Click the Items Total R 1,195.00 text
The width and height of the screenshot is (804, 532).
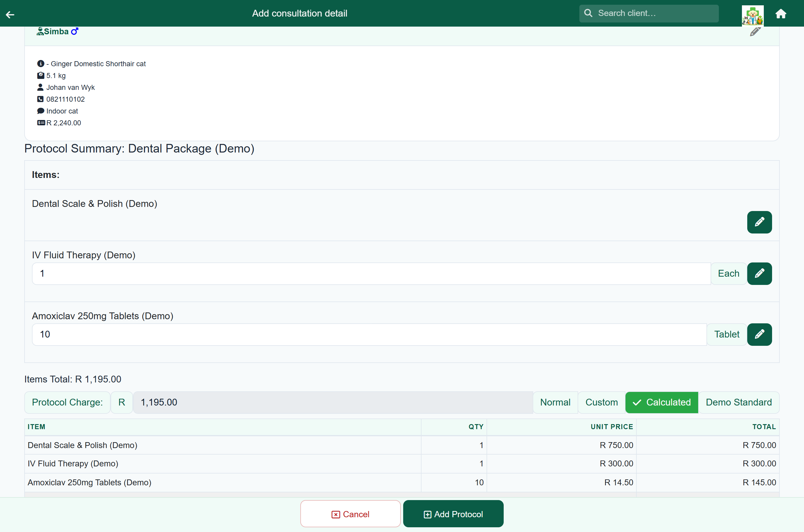pyautogui.click(x=73, y=379)
